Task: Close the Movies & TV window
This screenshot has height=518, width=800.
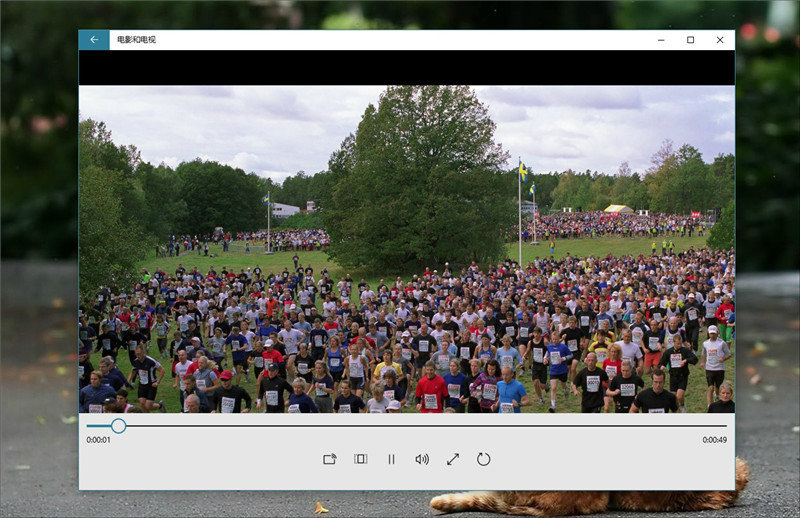Action: tap(720, 40)
